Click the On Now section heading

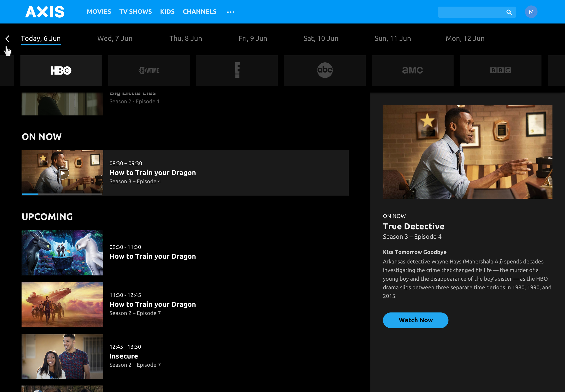pos(42,137)
